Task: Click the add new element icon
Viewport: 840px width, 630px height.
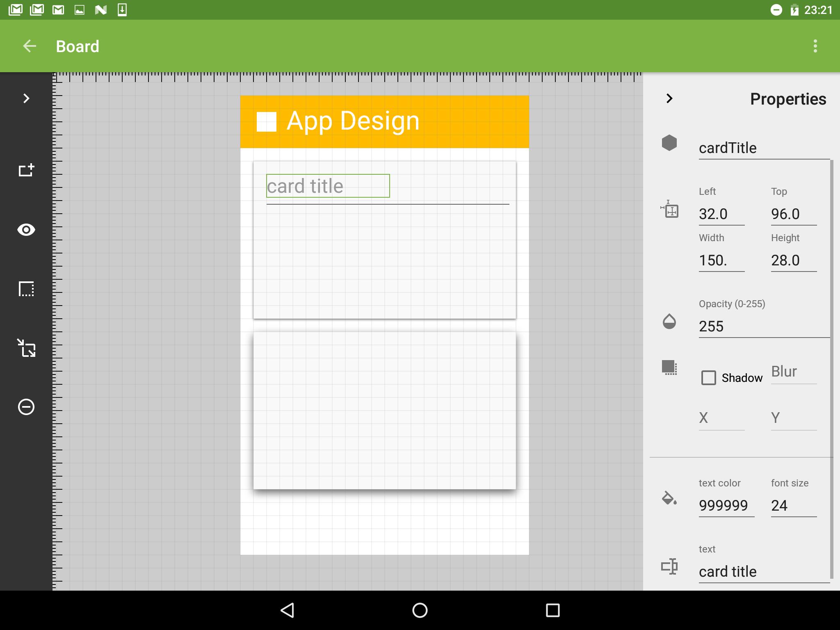Action: tap(26, 170)
